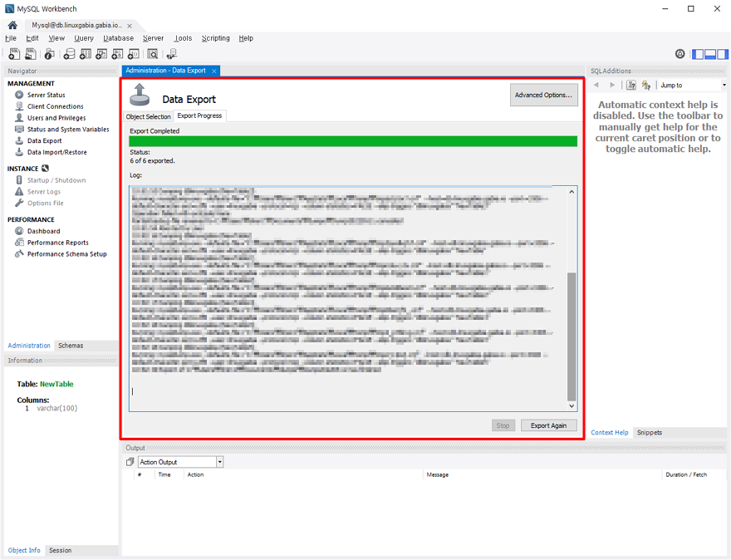Image resolution: width=731 pixels, height=560 pixels.
Task: Switch to the Object Selection tab
Action: pos(148,116)
